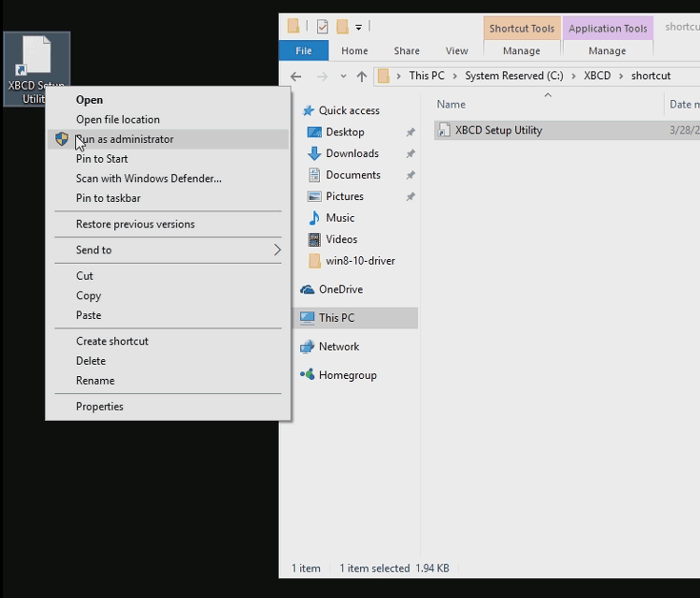Click the Music note icon in navigation pane
The height and width of the screenshot is (598, 700).
tap(314, 218)
